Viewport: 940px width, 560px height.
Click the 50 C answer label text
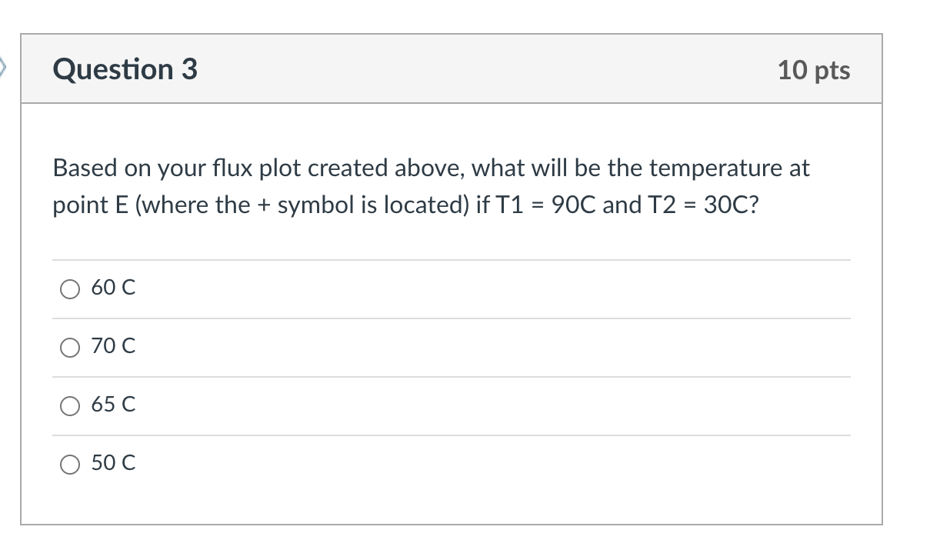[112, 464]
